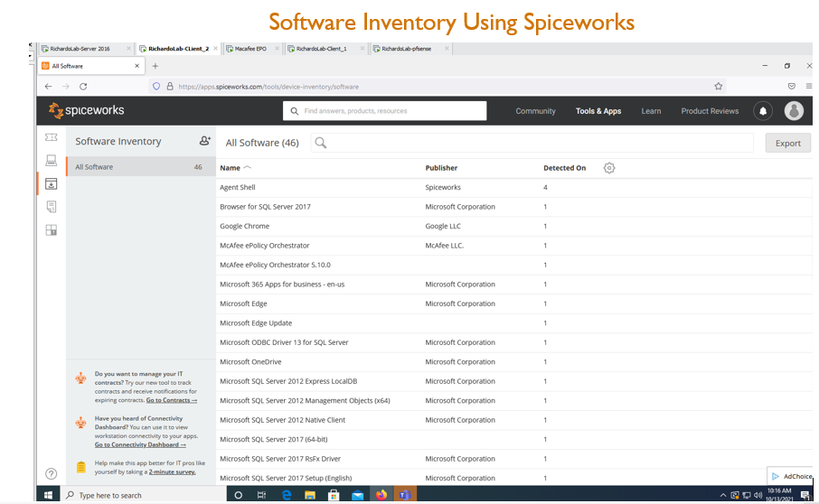819x504 pixels.
Task: Close the All Software browser tab
Action: [x=136, y=66]
